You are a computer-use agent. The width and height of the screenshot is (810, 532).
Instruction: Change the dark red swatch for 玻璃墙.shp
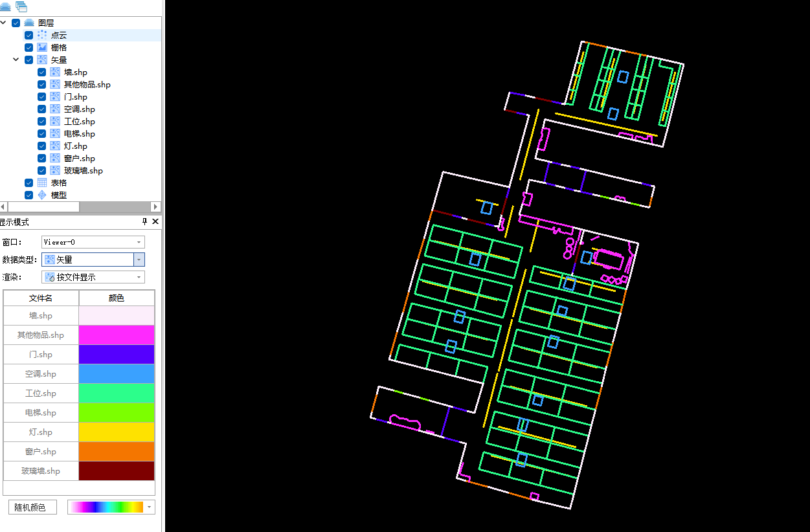(x=117, y=471)
